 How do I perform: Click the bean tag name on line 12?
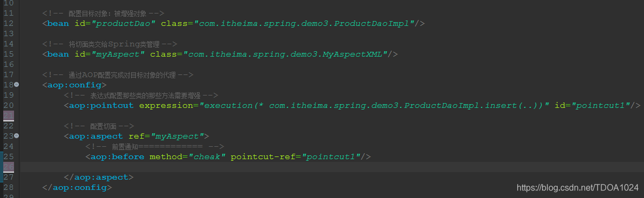click(x=58, y=23)
